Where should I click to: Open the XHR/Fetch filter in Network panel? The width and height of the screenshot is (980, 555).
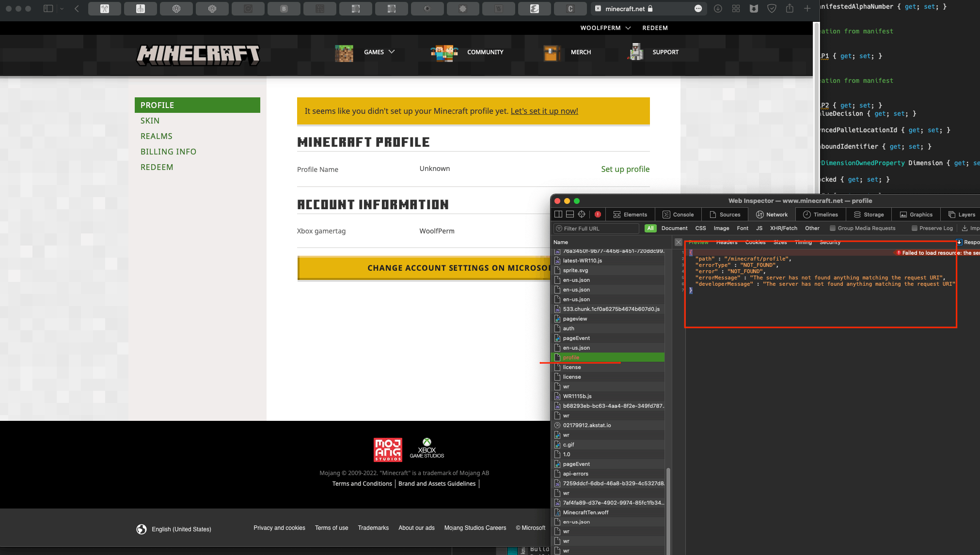(x=783, y=228)
